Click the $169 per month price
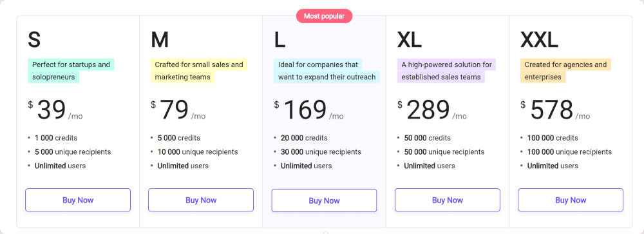 (x=309, y=110)
